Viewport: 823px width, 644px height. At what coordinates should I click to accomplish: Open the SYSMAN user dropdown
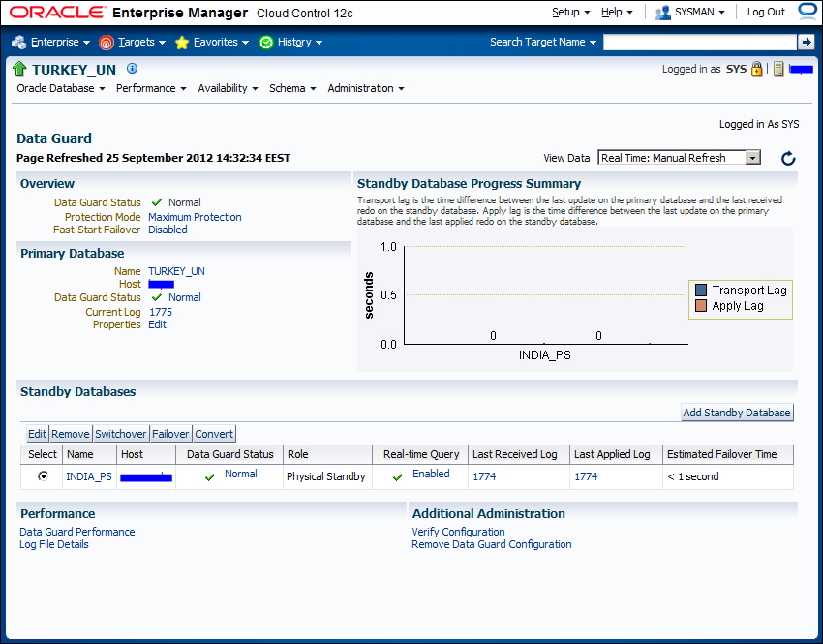(x=700, y=12)
